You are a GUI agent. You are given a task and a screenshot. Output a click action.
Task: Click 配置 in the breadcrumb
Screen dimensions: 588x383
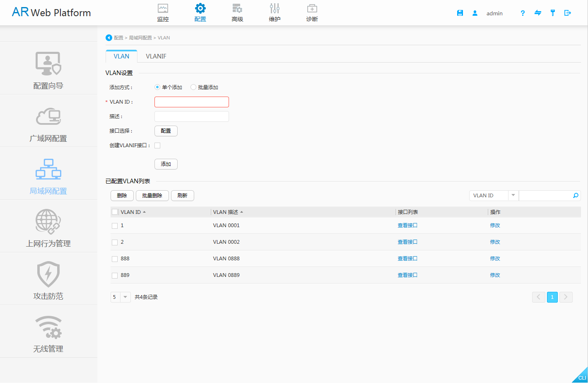[119, 38]
